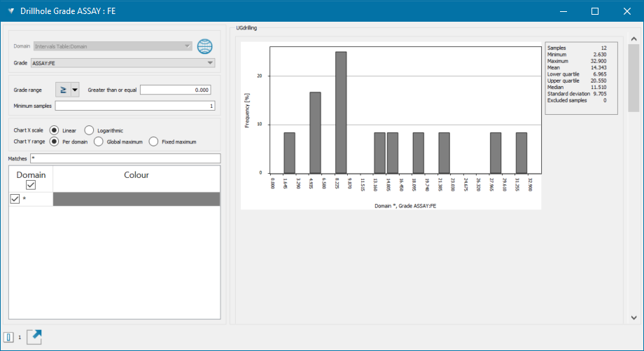Click the tallest histogram bar at 8.225
Viewport: 644px width, 351px height.
click(341, 112)
